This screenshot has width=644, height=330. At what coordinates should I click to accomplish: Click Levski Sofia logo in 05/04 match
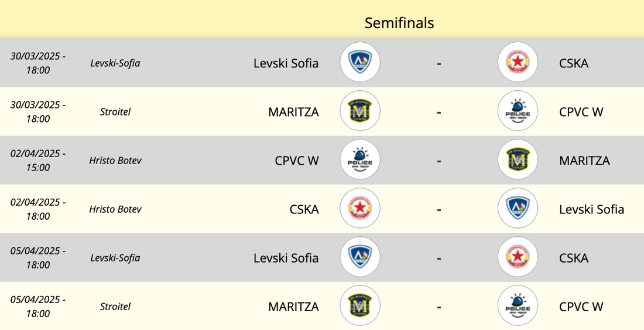click(x=360, y=257)
